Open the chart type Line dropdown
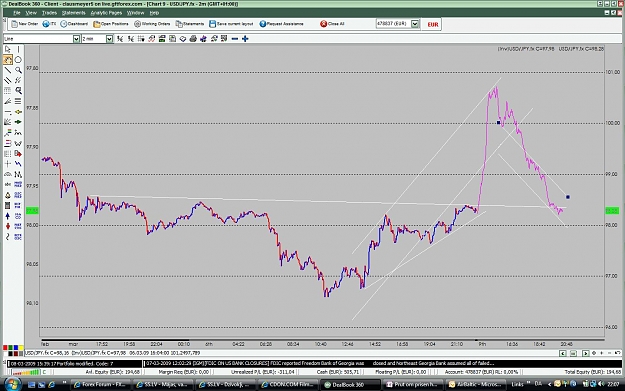 coord(76,39)
